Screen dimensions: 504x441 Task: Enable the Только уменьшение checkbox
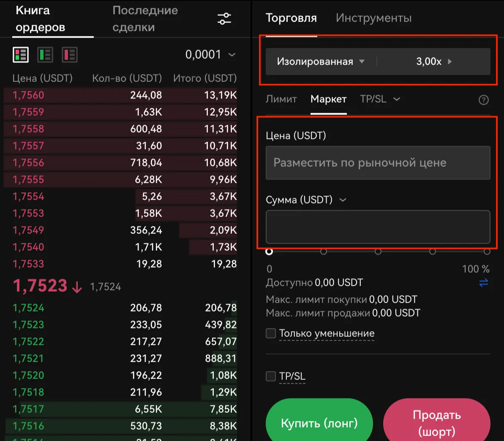(271, 333)
